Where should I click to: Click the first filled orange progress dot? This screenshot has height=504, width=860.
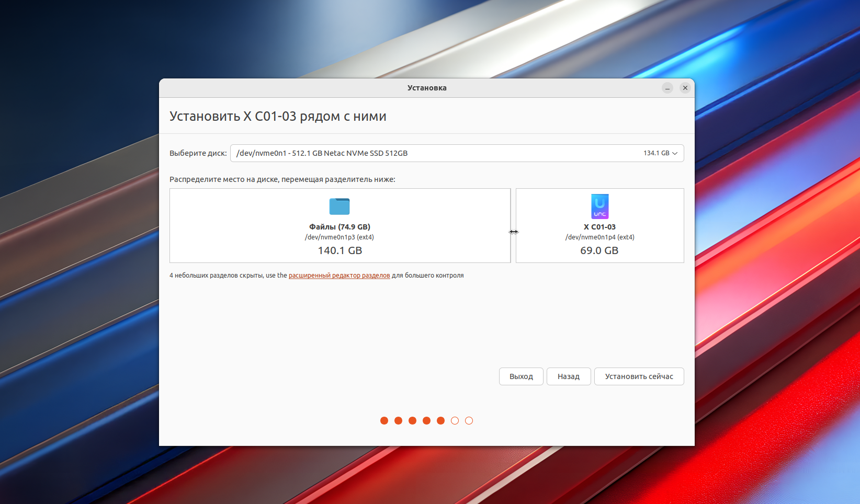click(384, 421)
